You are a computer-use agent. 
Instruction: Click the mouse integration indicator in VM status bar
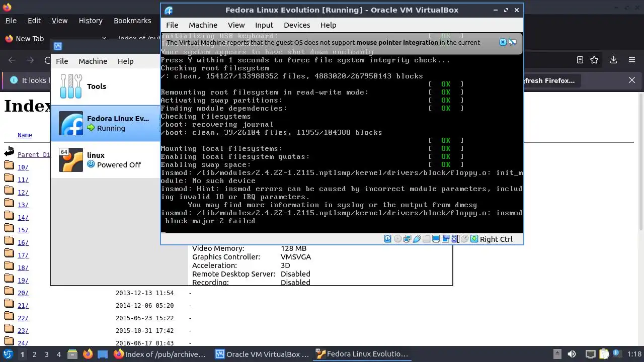pos(464,239)
